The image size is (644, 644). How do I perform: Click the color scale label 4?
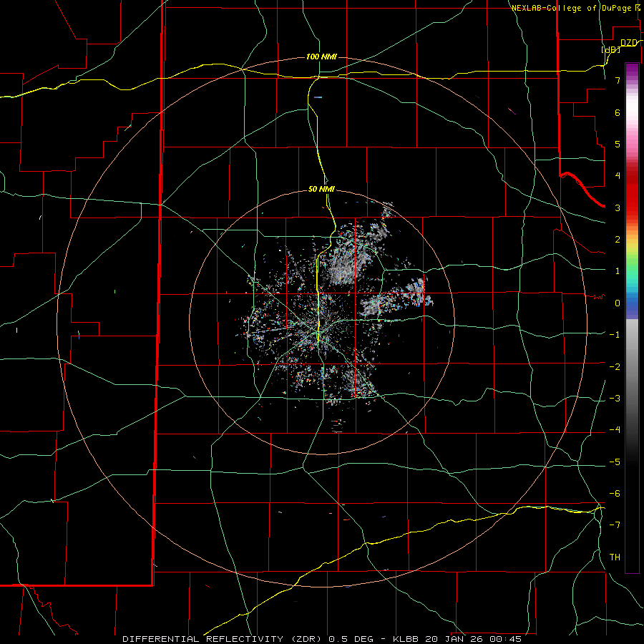tap(618, 176)
